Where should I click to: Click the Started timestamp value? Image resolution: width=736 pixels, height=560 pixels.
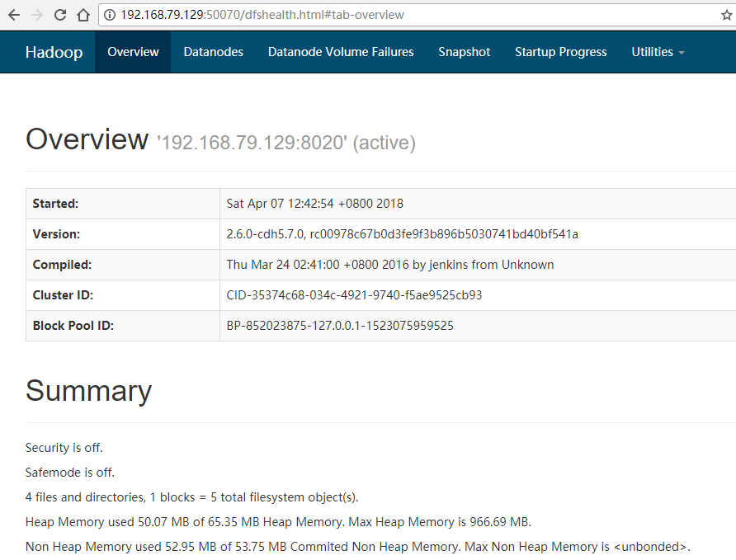314,204
